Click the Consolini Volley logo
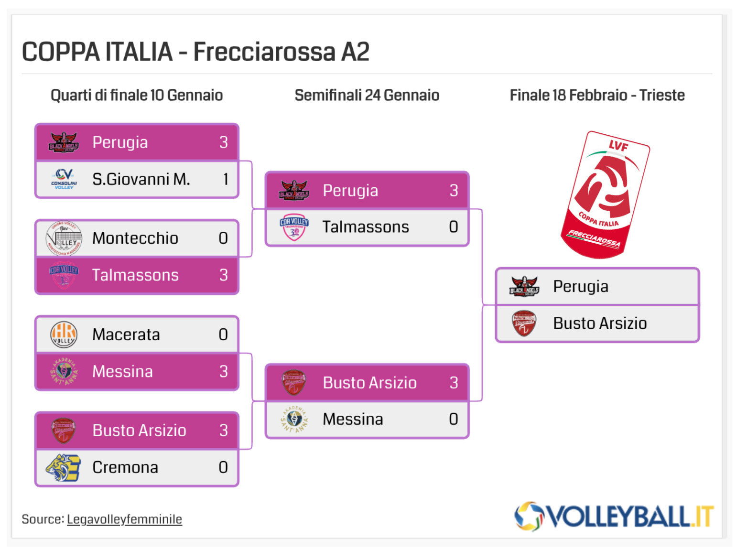 pos(64,179)
